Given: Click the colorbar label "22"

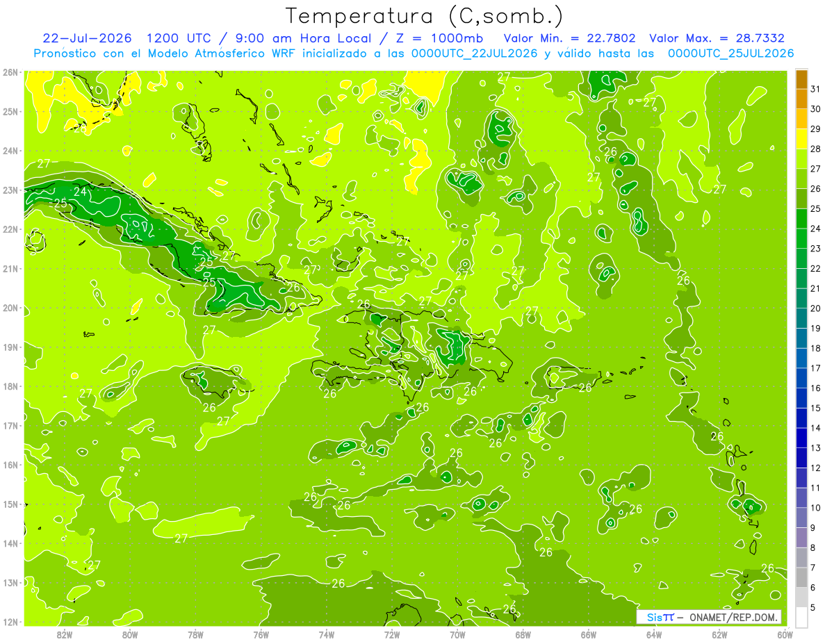Looking at the screenshot, I should [816, 269].
